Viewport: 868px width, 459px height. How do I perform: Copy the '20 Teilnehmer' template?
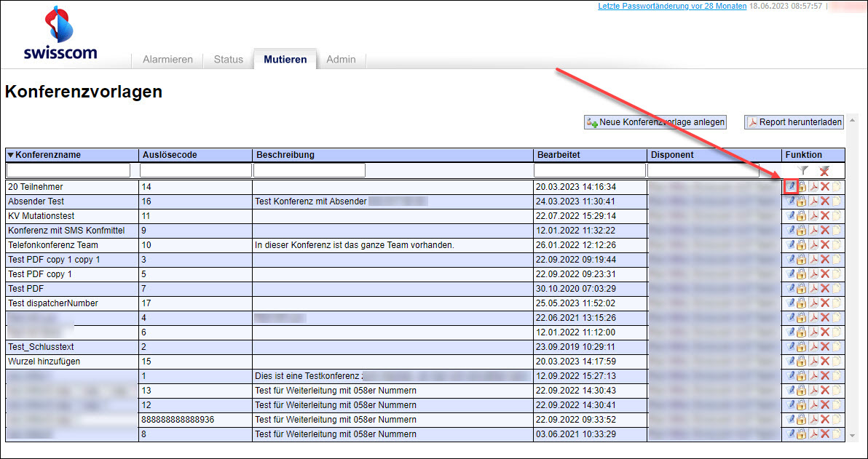(837, 186)
